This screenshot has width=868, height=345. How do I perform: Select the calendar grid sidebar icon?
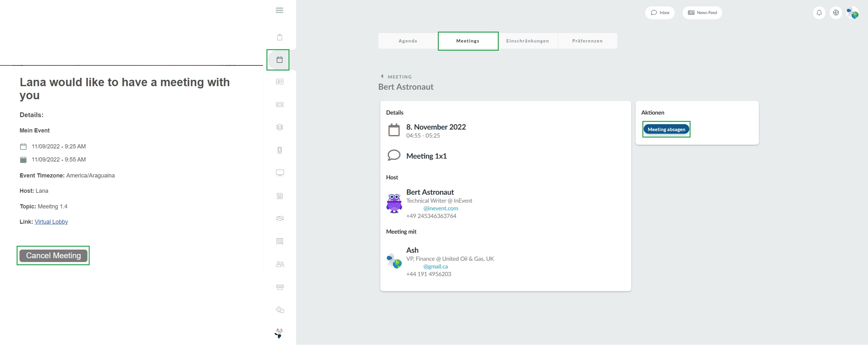pyautogui.click(x=280, y=196)
